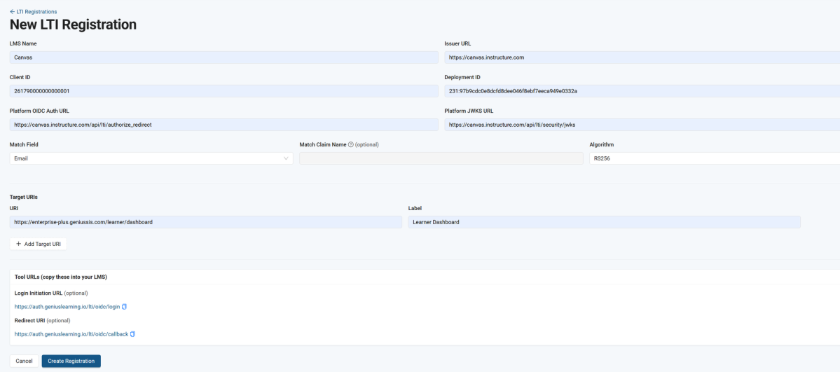Copy the Redirect URI
Viewport: 840px width, 372px height.
[x=132, y=334]
